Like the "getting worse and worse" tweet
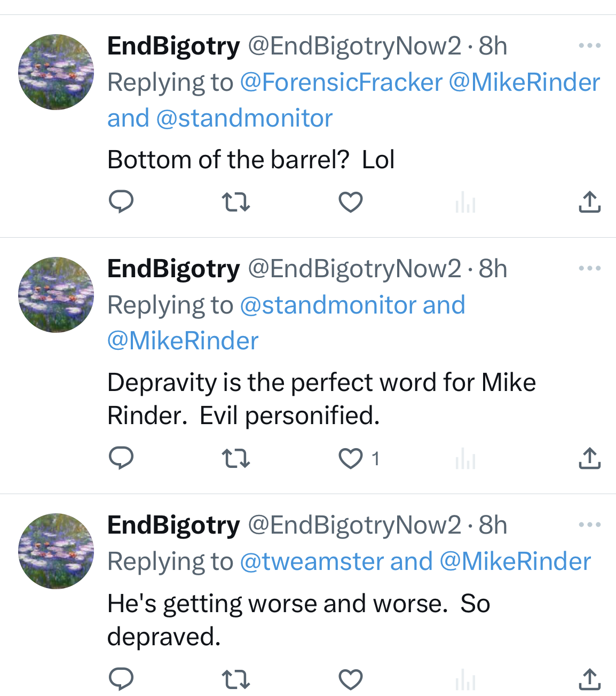Screen dimensions: 616x696 click(x=351, y=679)
